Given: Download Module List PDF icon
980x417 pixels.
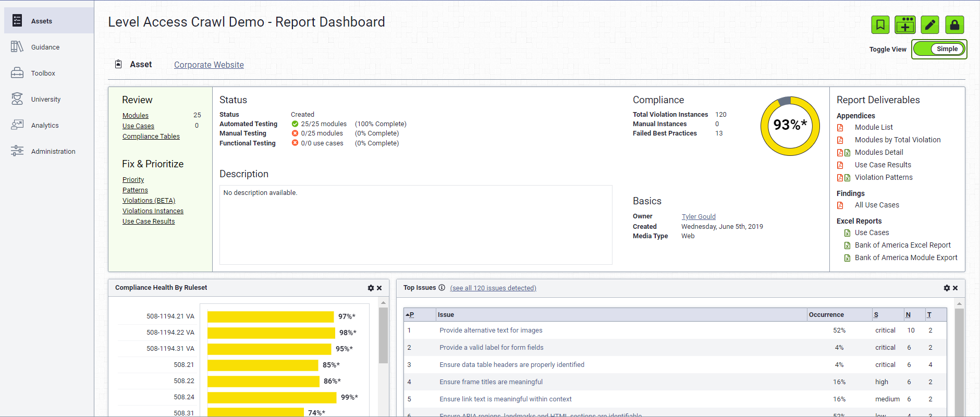Looking at the screenshot, I should coord(840,128).
